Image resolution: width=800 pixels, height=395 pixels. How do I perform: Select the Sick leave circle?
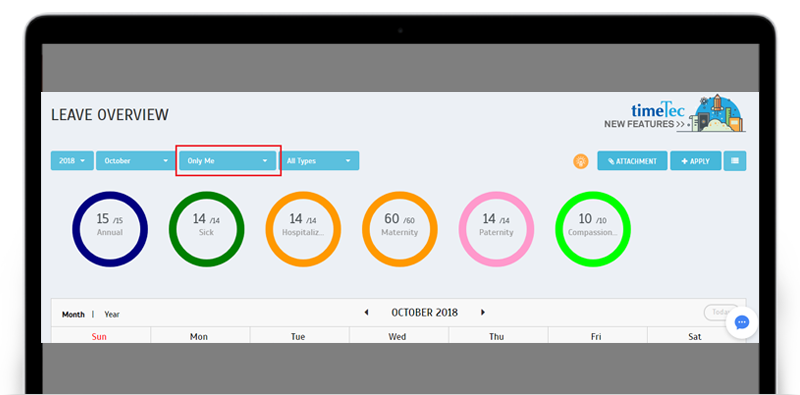207,229
